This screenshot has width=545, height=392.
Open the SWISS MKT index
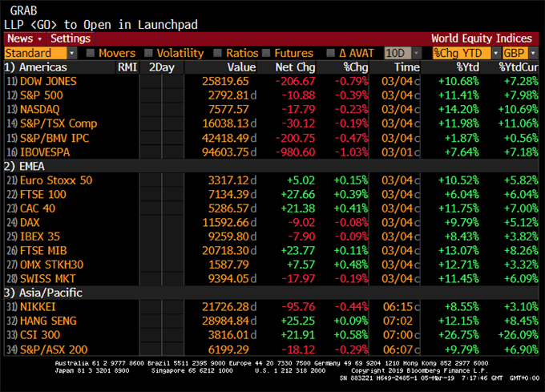click(47, 279)
